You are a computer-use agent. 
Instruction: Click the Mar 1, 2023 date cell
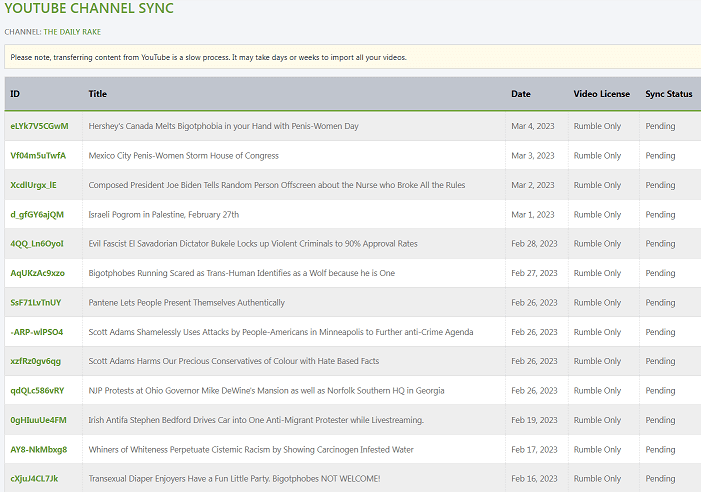pos(533,214)
